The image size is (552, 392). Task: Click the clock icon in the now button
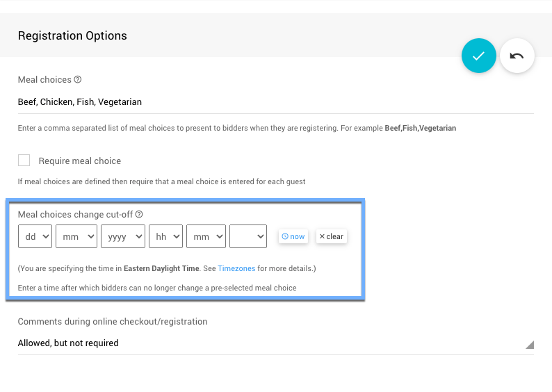tap(285, 236)
